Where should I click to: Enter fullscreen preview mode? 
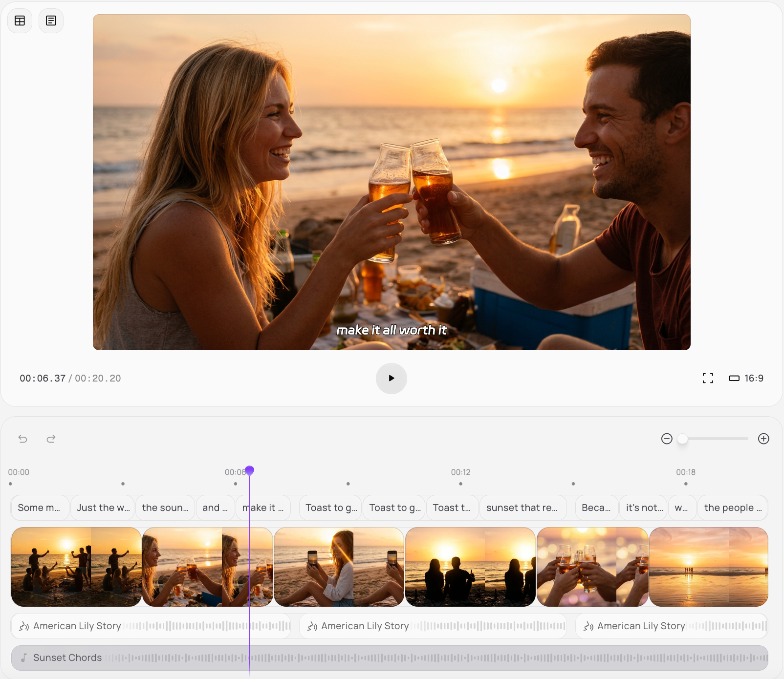[707, 378]
